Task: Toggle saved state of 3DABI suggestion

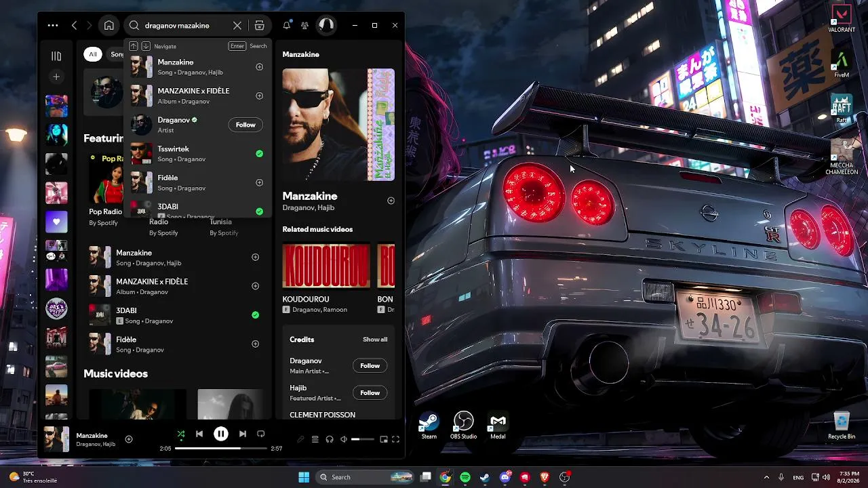Action: (x=259, y=211)
